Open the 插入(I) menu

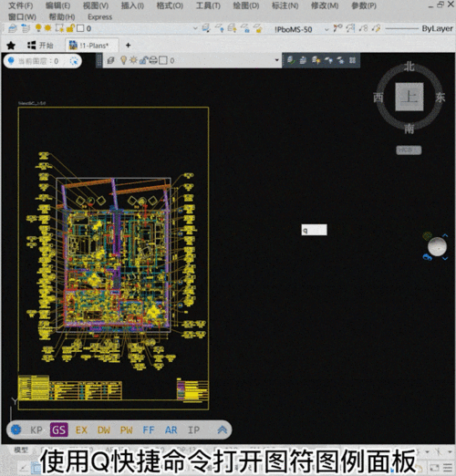coord(132,5)
